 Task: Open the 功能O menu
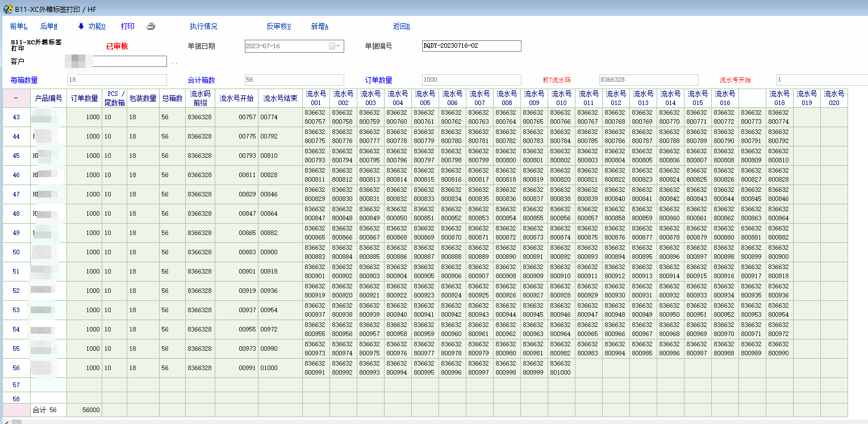(x=97, y=27)
